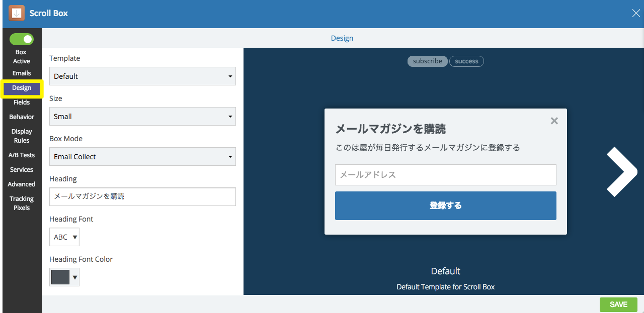Screen dimensions: 644x313
Task: Open the Fields section in sidebar
Action: coord(22,102)
